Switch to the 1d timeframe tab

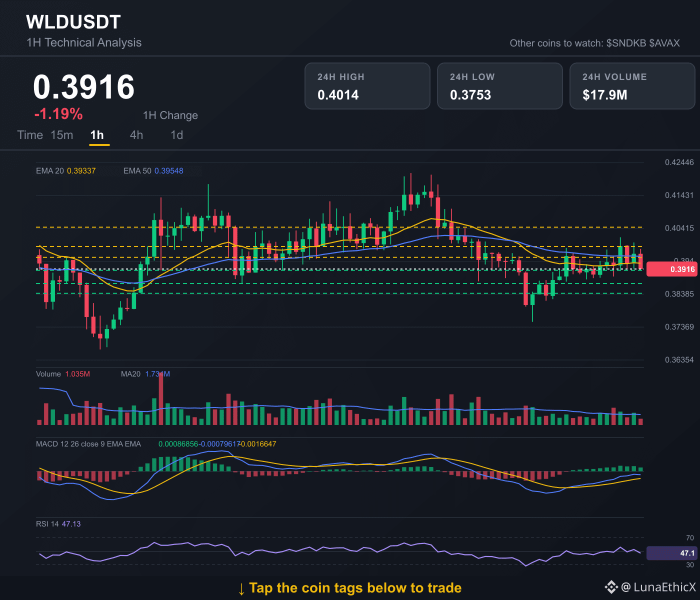point(177,135)
